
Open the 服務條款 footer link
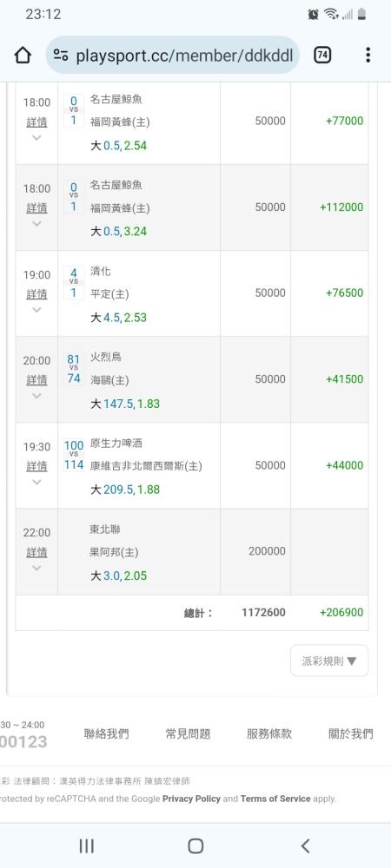(269, 734)
